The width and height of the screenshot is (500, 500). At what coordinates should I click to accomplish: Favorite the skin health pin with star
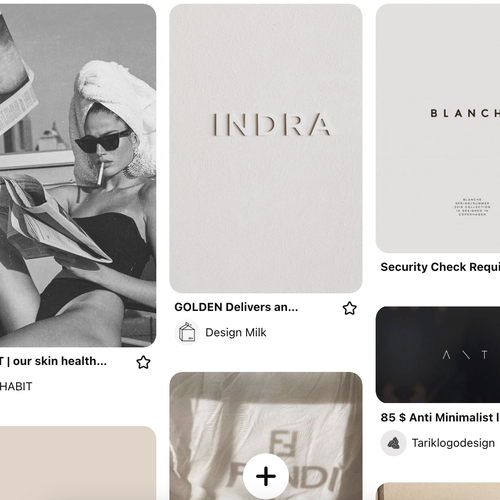(143, 362)
